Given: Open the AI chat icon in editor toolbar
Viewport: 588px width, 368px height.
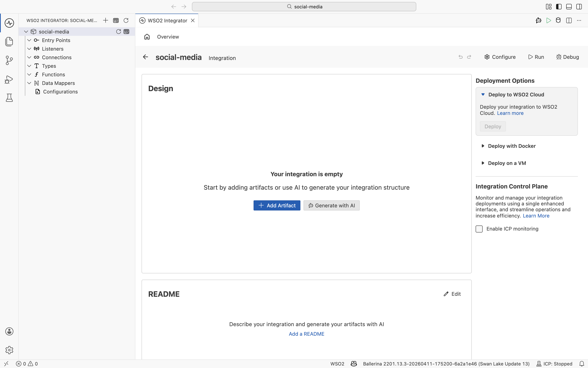Looking at the screenshot, I should pyautogui.click(x=538, y=20).
